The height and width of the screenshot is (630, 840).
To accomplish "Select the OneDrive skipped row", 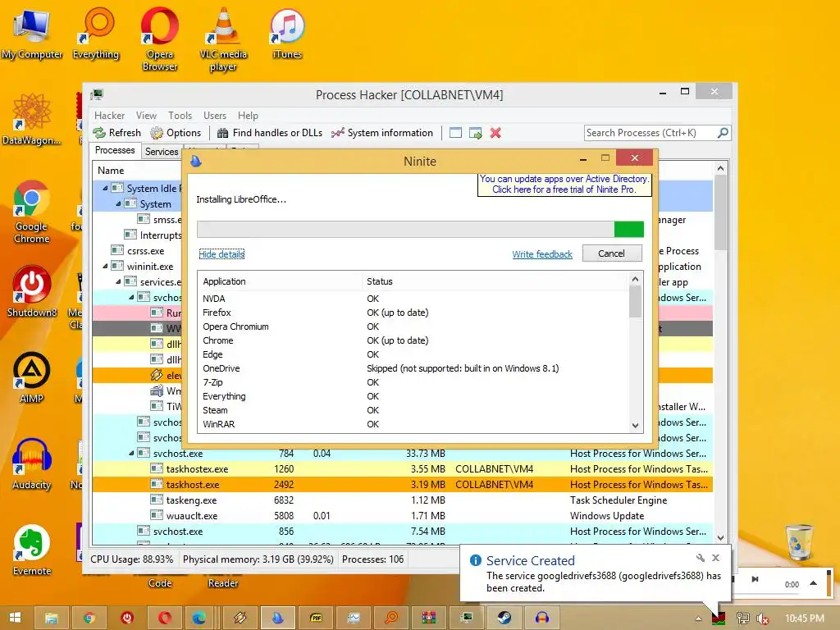I will pyautogui.click(x=413, y=368).
